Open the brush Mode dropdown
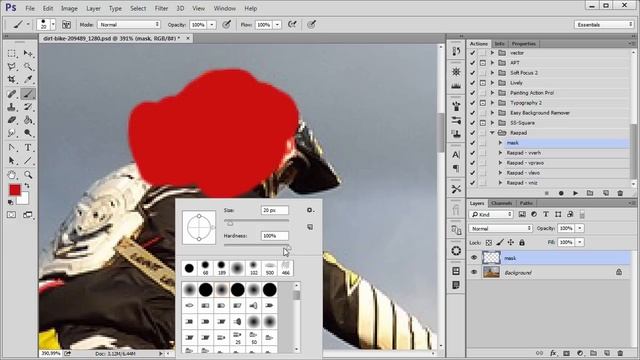This screenshot has width=640, height=360. point(129,25)
